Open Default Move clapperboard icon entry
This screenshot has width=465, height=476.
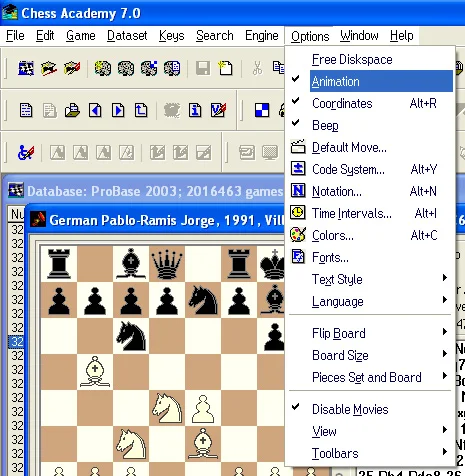click(x=298, y=147)
